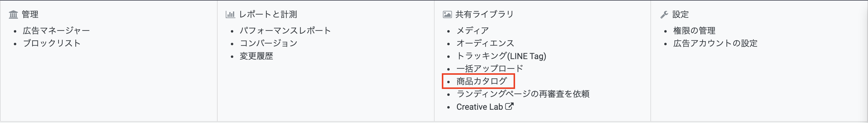868x123 pixels.
Task: Choose 一括アップロード option
Action: coord(489,68)
